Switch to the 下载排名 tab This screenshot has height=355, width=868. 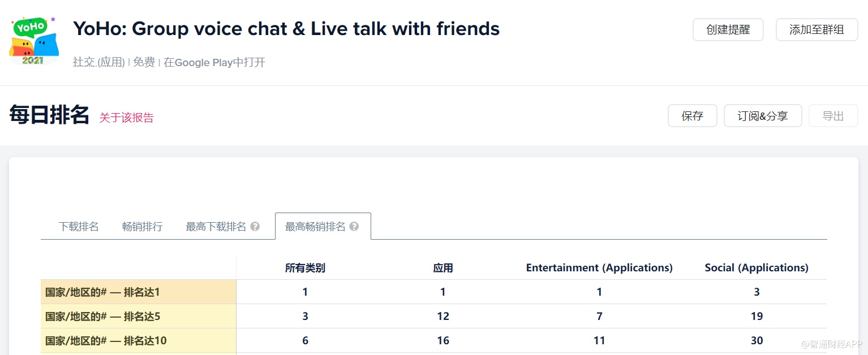tap(79, 227)
